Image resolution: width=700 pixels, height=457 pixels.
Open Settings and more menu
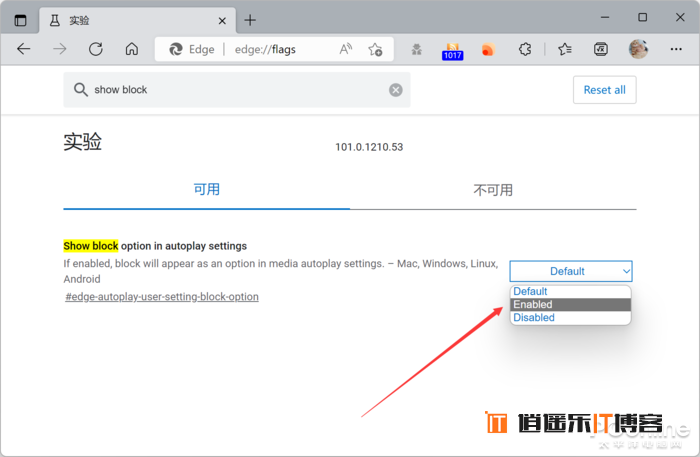pos(676,49)
